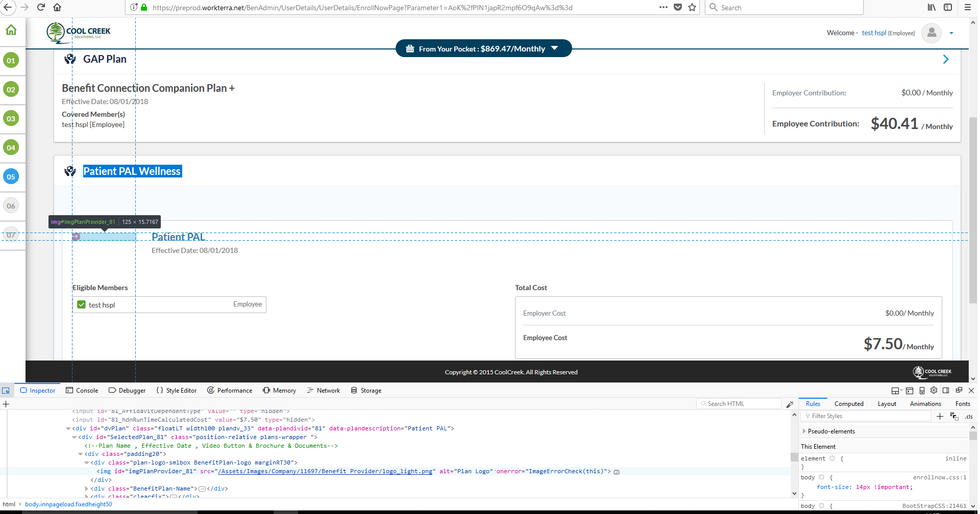Dock devtools to side of window
This screenshot has width=980, height=514.
coord(946,390)
